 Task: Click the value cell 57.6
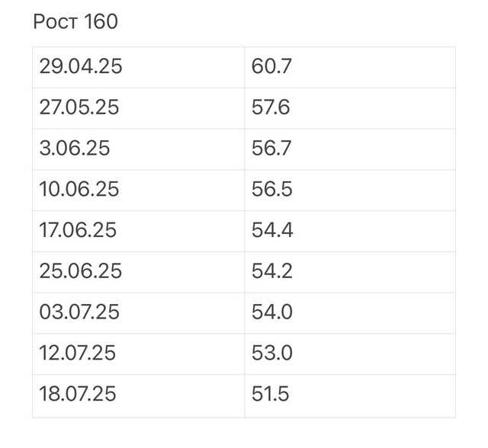350,108
